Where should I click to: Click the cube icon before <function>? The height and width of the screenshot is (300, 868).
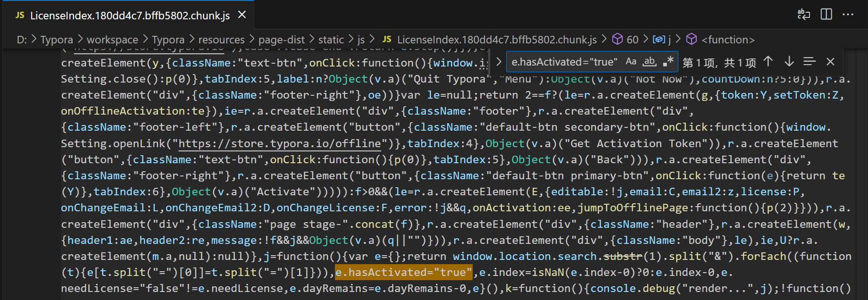pyautogui.click(x=692, y=39)
